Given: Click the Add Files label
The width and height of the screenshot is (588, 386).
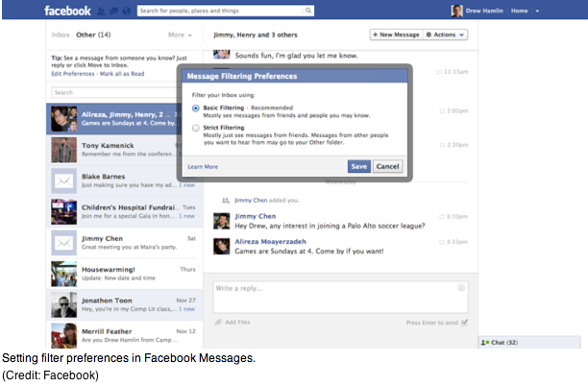Looking at the screenshot, I should point(237,323).
